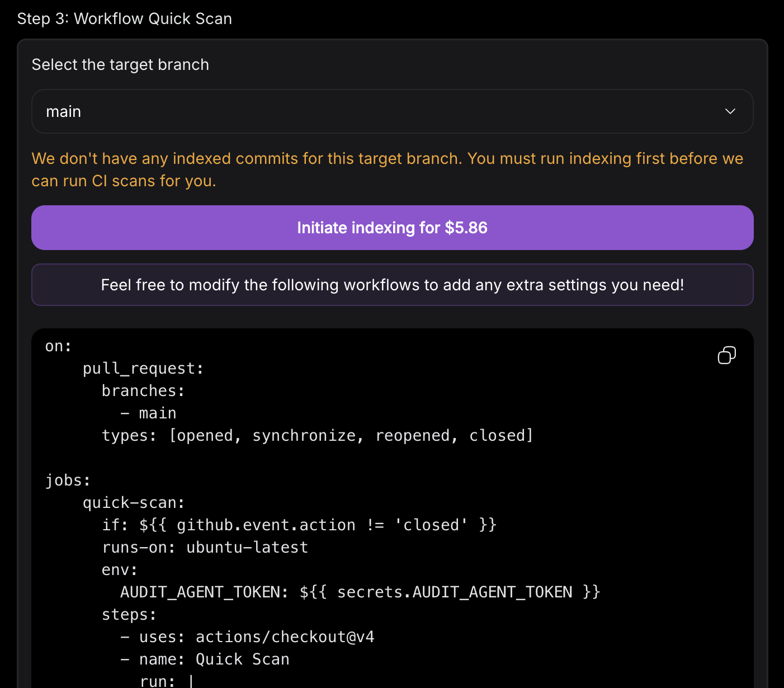
Task: Click the "uses: actions/checkout@v4" step
Action: (248, 637)
